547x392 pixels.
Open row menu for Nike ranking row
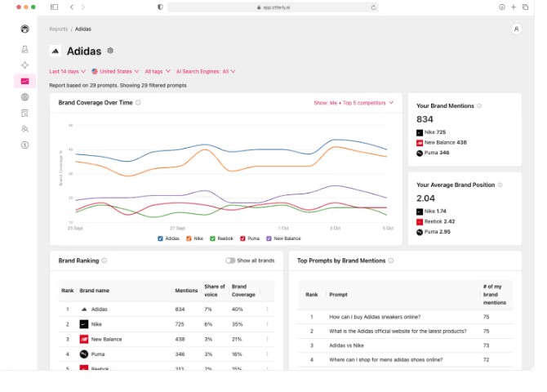click(267, 324)
